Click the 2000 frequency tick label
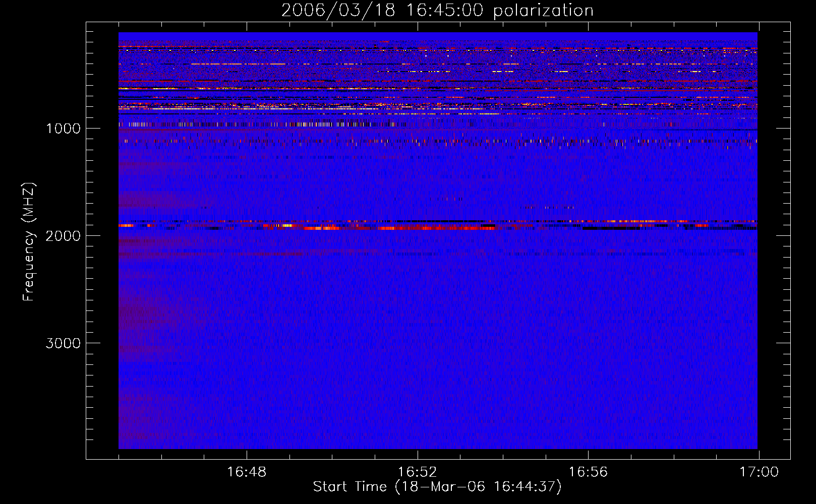This screenshot has height=504, width=816. (63, 236)
